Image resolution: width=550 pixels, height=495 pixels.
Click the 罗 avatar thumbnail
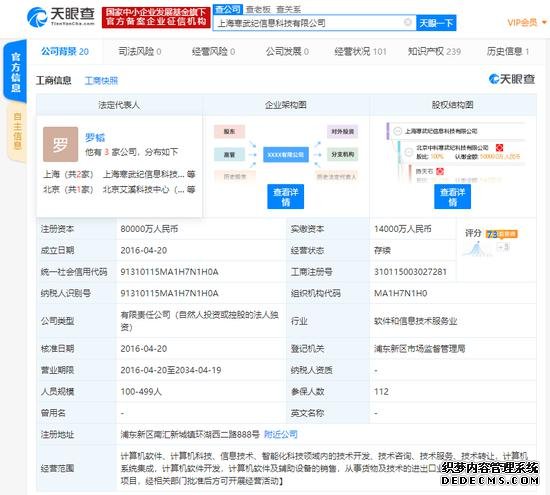[x=60, y=144]
